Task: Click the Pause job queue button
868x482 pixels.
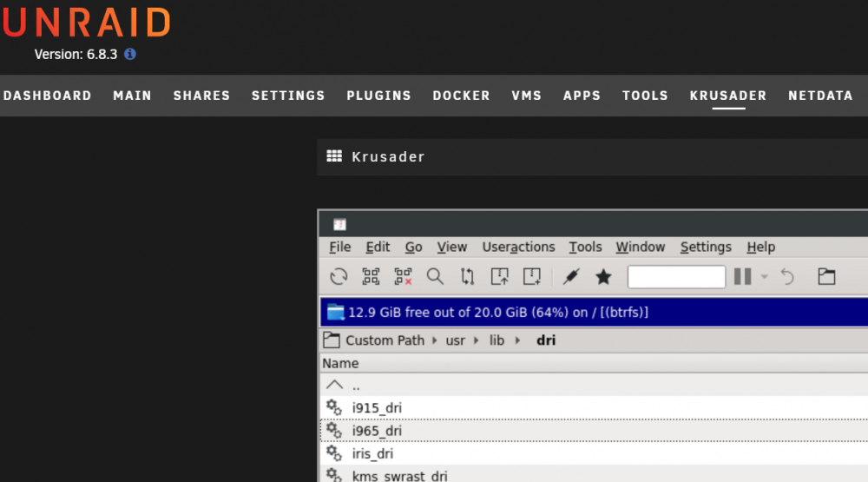Action: point(742,276)
